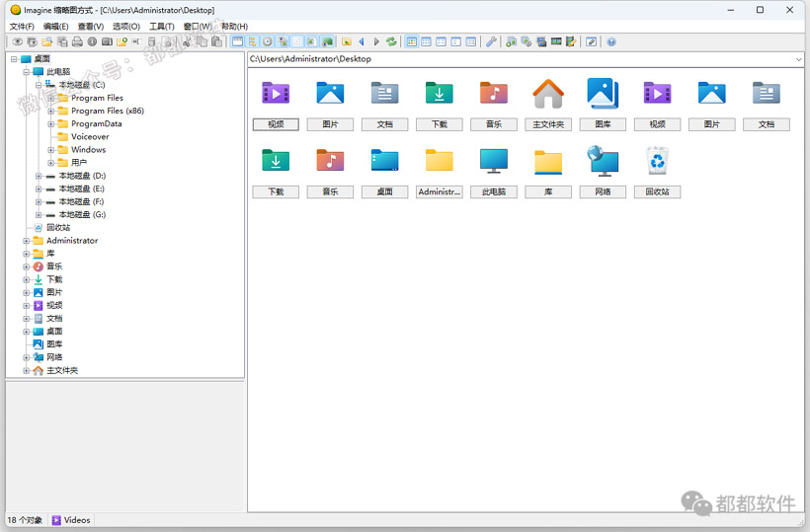This screenshot has height=532, width=810.
Task: Click the info circle icon in toolbar
Action: (x=92, y=41)
